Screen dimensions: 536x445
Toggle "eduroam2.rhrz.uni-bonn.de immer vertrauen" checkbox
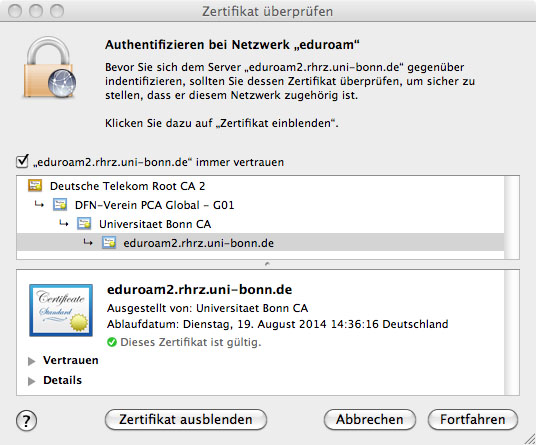(x=22, y=161)
